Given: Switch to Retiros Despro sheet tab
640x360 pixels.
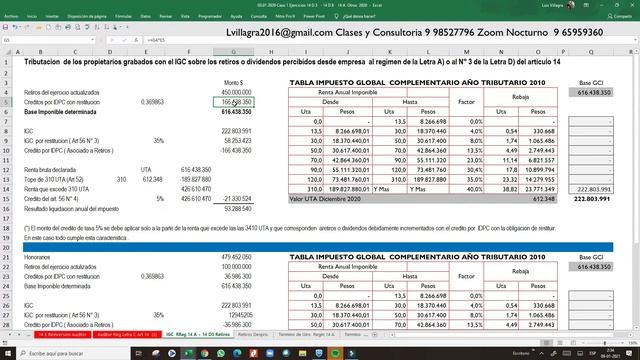Looking at the screenshot, I should click(x=253, y=334).
